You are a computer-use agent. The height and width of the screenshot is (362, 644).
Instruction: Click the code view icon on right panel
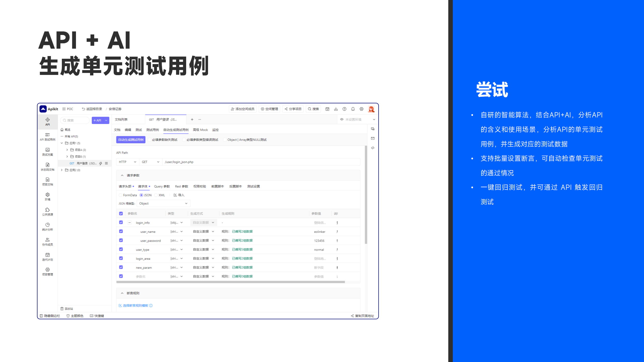(373, 148)
